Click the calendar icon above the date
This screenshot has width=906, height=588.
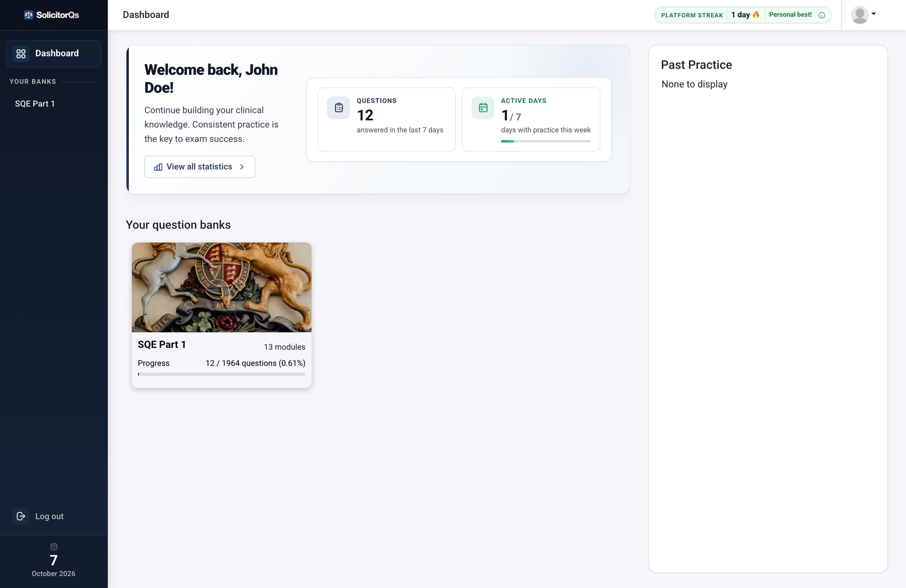(x=54, y=547)
